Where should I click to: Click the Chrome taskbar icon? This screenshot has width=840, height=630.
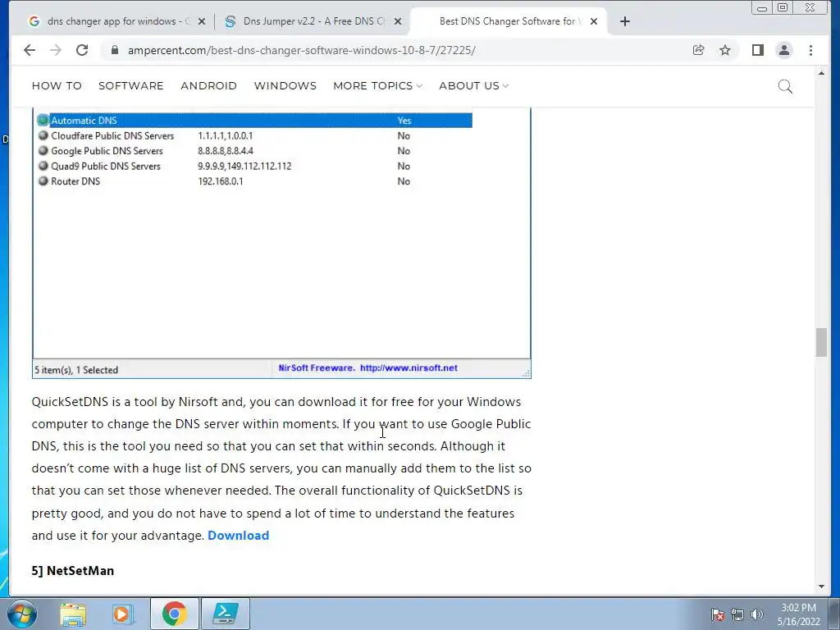pos(175,614)
